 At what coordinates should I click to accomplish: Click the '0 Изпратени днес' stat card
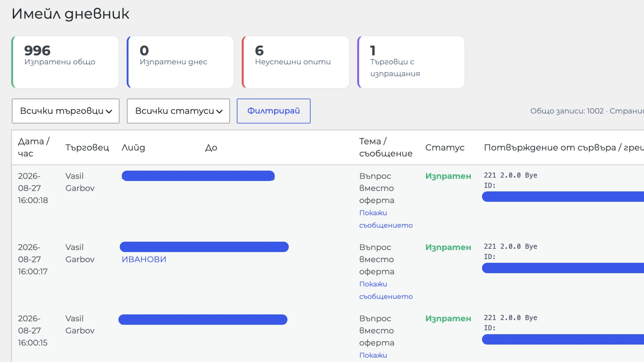(x=180, y=62)
